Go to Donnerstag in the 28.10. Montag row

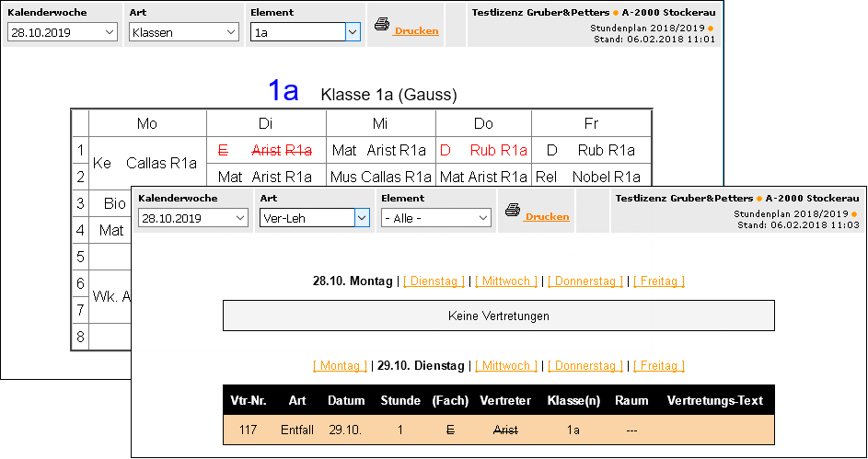coord(583,281)
